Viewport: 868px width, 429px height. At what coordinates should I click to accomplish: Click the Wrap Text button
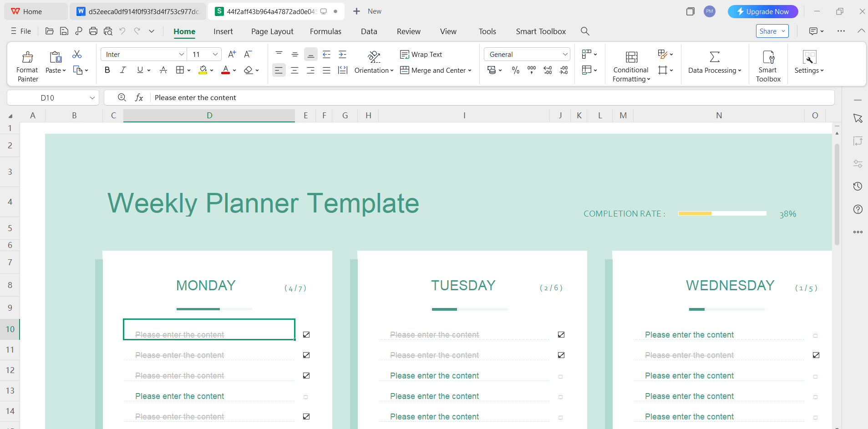pyautogui.click(x=421, y=55)
